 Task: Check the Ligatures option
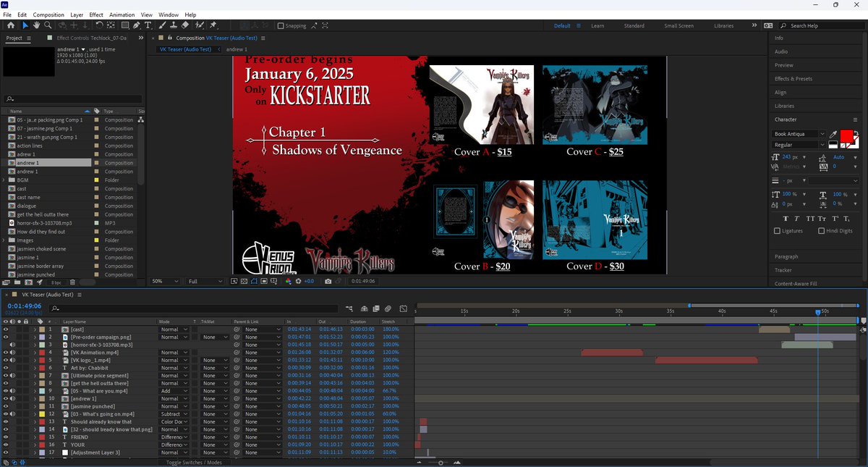click(x=778, y=231)
